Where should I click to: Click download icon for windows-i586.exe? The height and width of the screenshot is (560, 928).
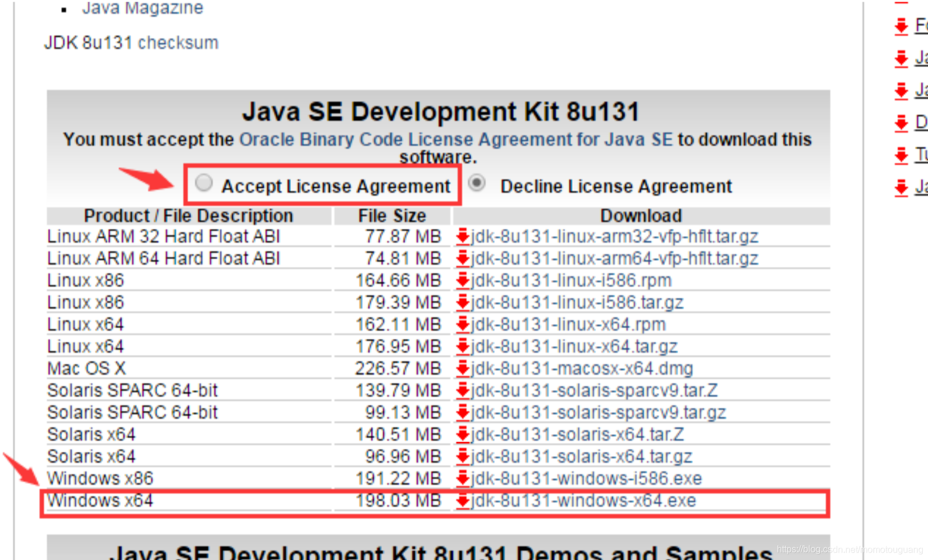point(463,478)
